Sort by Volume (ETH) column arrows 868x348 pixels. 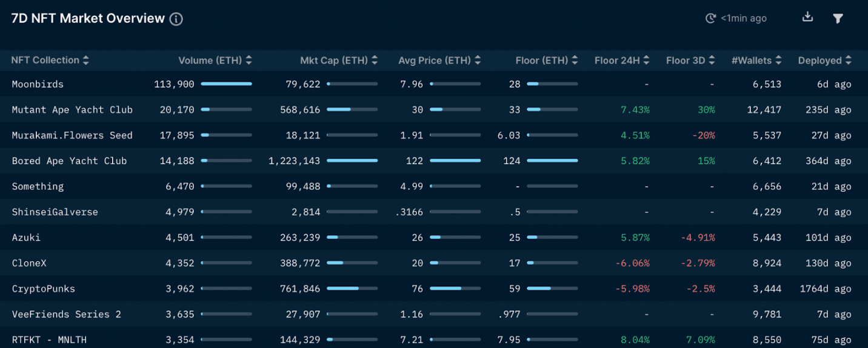coord(249,61)
